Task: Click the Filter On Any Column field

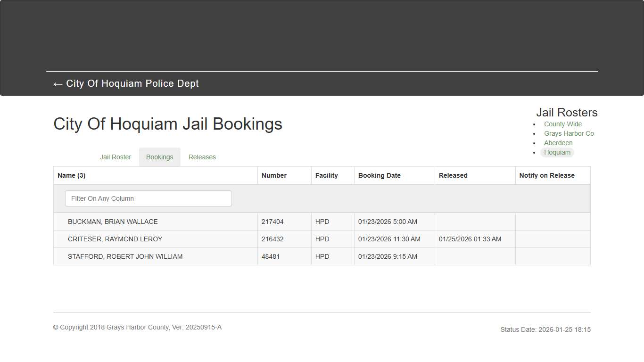Action: pyautogui.click(x=148, y=198)
